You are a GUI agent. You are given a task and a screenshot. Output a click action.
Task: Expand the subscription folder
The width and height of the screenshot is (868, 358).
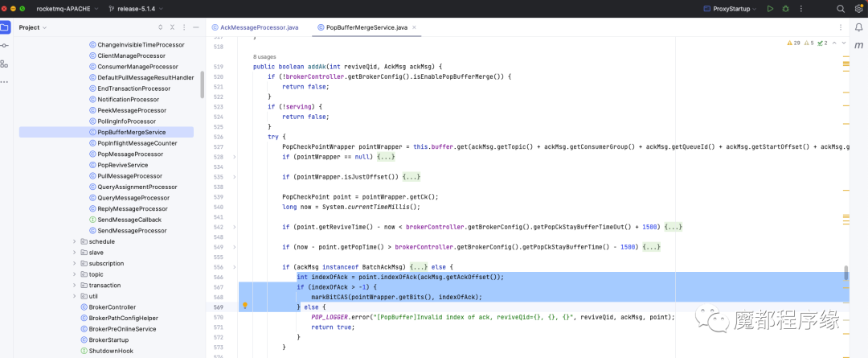75,263
